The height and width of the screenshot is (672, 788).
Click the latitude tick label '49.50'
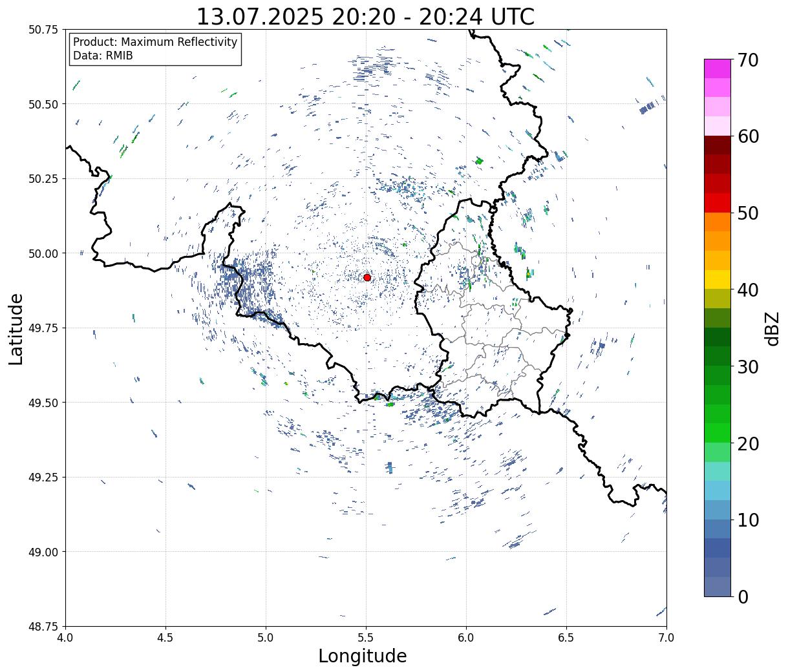[43, 403]
